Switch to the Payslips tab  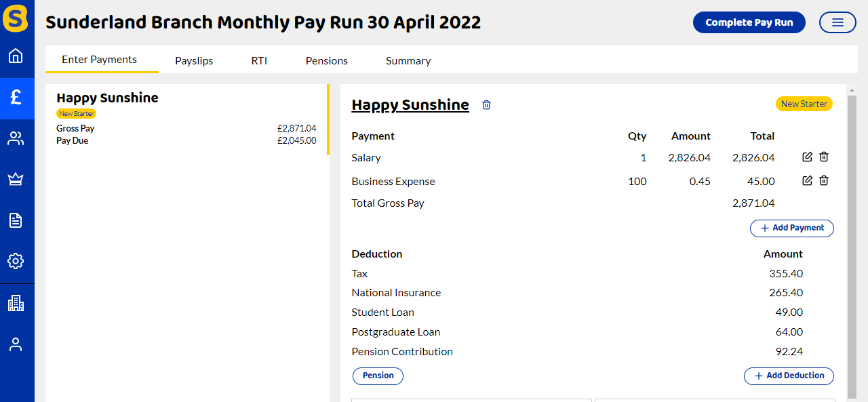pyautogui.click(x=194, y=60)
